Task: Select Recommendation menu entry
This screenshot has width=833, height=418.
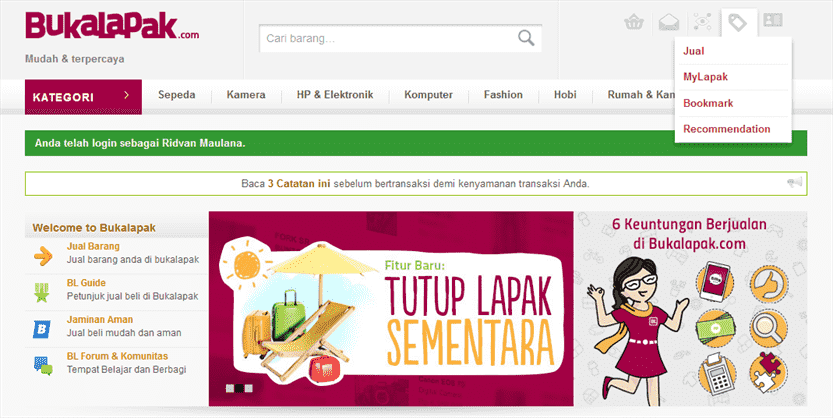Action: tap(726, 129)
